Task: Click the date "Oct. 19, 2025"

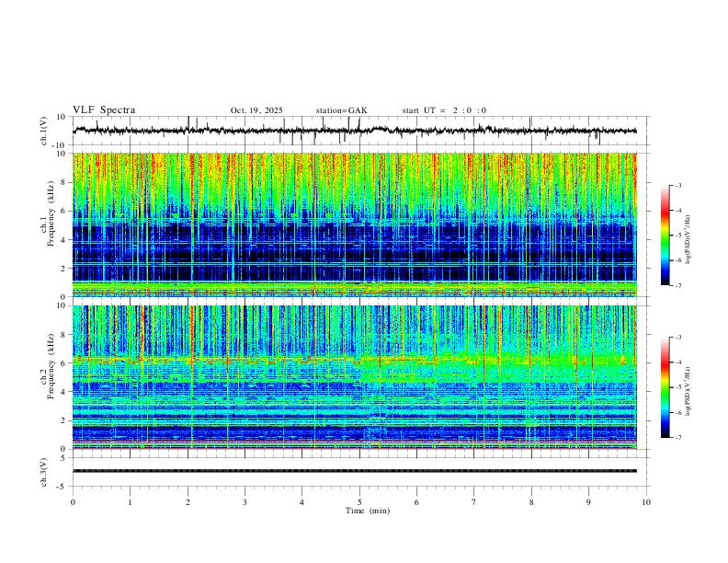Action: pos(256,110)
